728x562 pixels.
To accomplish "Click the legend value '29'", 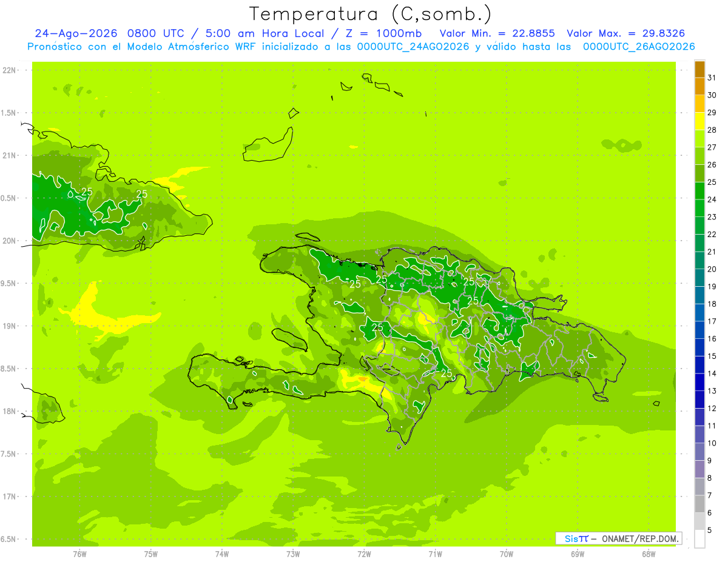I will pos(712,112).
